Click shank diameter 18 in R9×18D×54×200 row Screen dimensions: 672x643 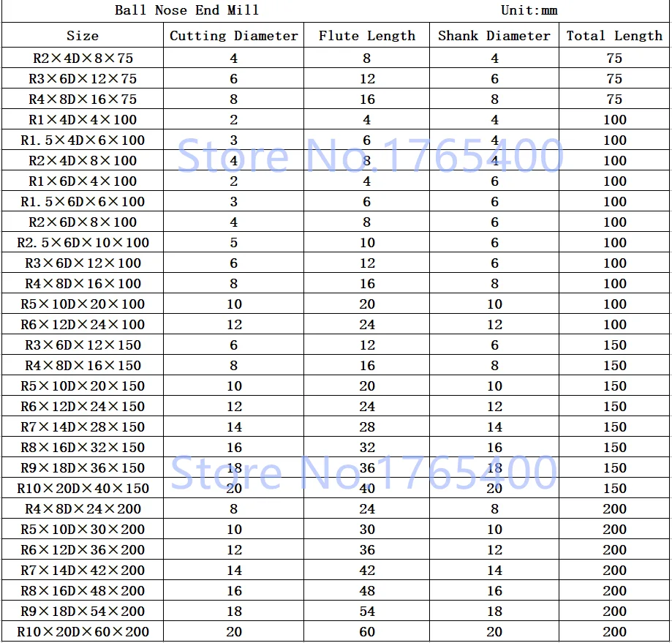494,612
